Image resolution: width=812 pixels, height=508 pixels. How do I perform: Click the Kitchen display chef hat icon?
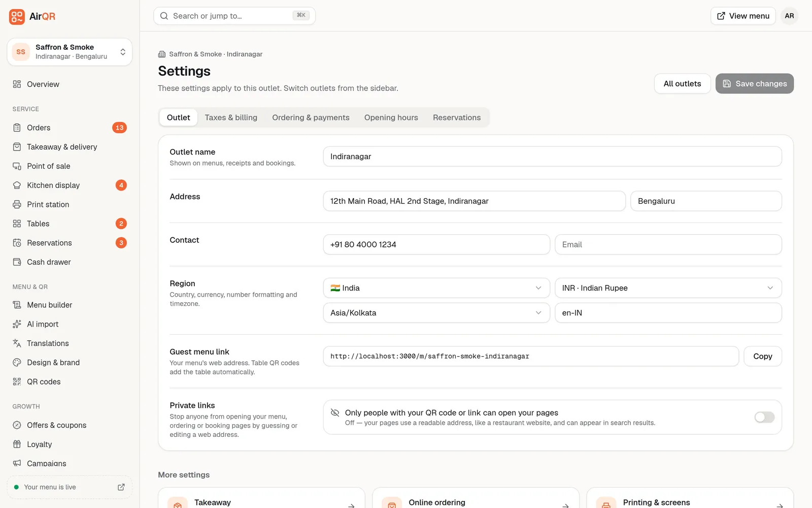[17, 185]
